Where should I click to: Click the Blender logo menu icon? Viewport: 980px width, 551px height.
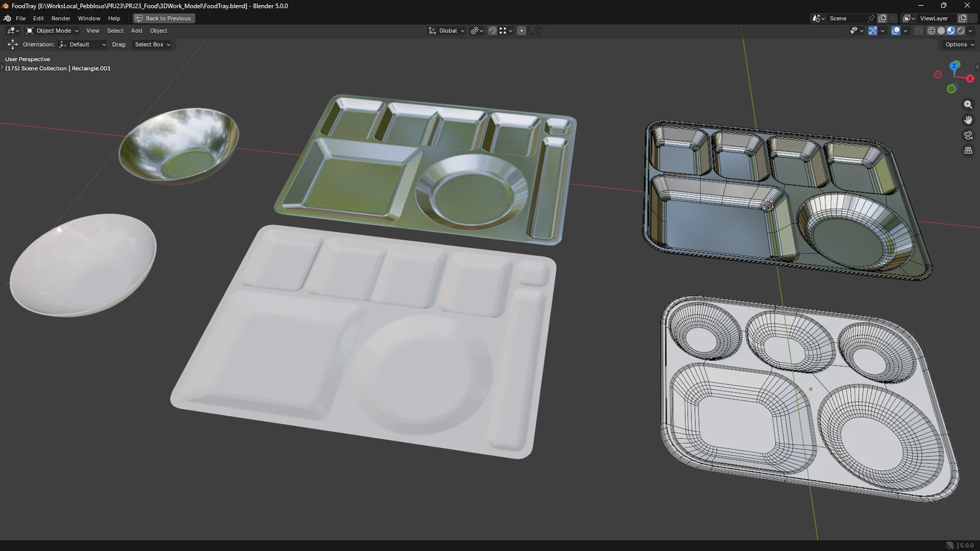[x=7, y=18]
